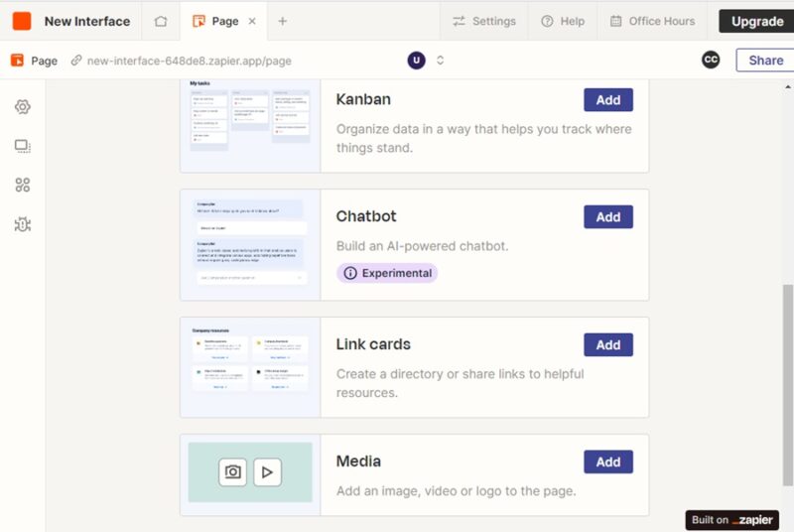Viewport: 794px width, 532px height.
Task: Click the Share button
Action: coord(765,61)
